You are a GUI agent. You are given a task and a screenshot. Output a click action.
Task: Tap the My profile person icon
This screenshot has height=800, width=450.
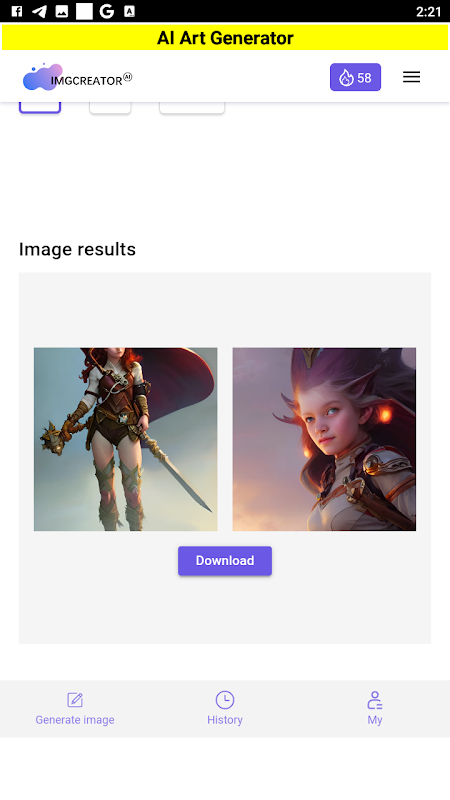click(x=374, y=701)
